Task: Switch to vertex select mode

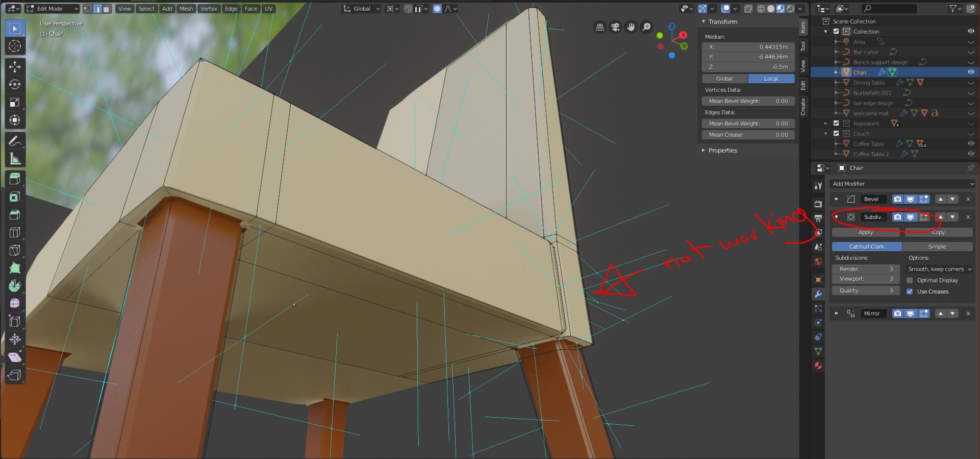Action: pos(87,9)
